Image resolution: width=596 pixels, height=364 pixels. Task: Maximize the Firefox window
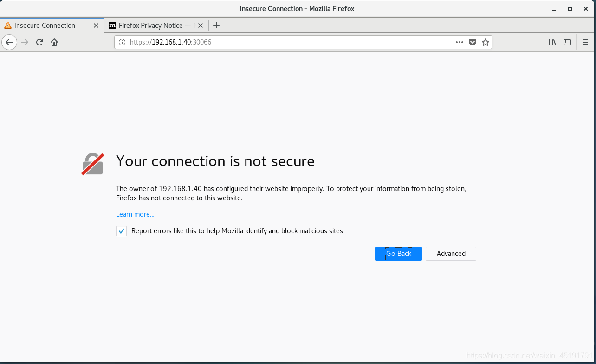570,9
